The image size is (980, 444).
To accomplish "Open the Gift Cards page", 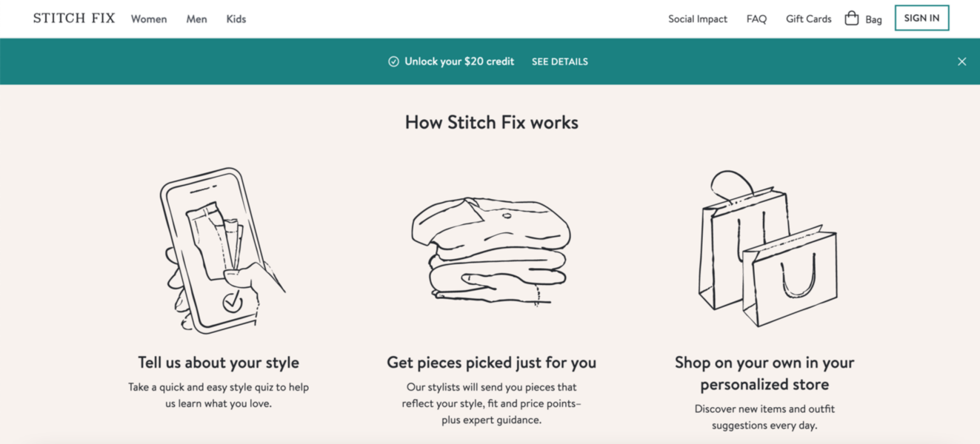I will (x=808, y=18).
